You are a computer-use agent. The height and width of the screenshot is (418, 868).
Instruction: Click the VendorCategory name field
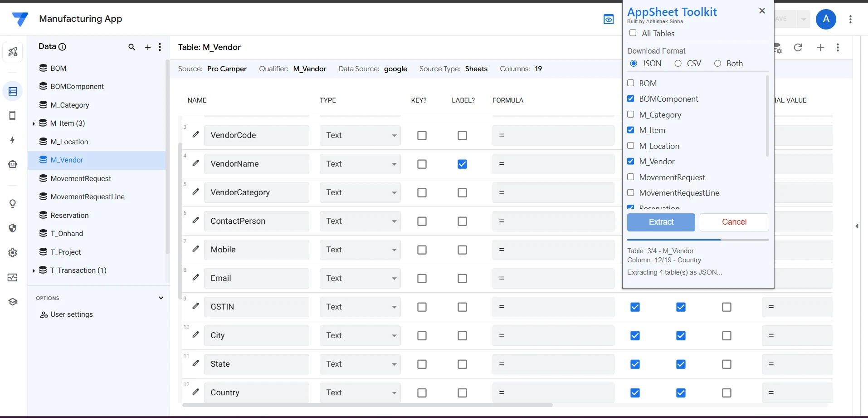point(257,192)
